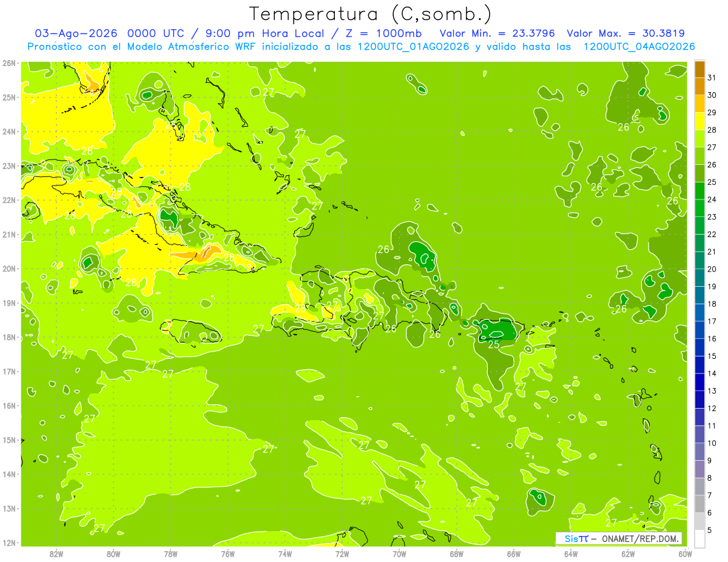
Task: Click the 26N latitude axis label
Action: pos(8,63)
